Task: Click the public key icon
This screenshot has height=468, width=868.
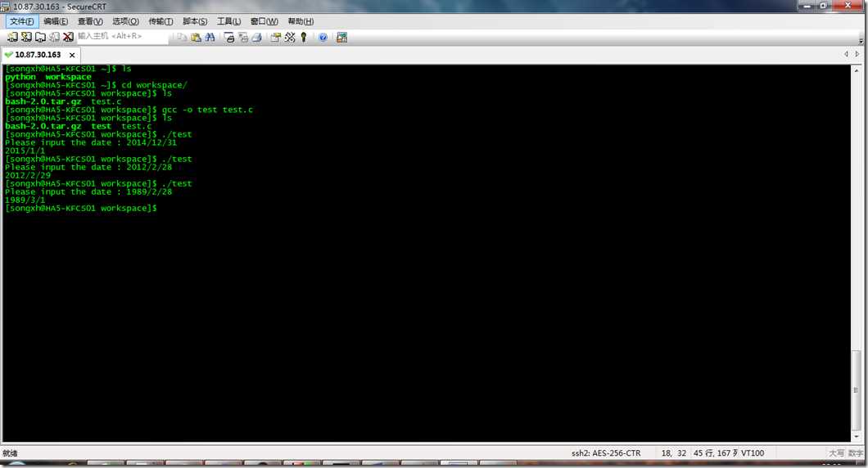Action: (303, 37)
